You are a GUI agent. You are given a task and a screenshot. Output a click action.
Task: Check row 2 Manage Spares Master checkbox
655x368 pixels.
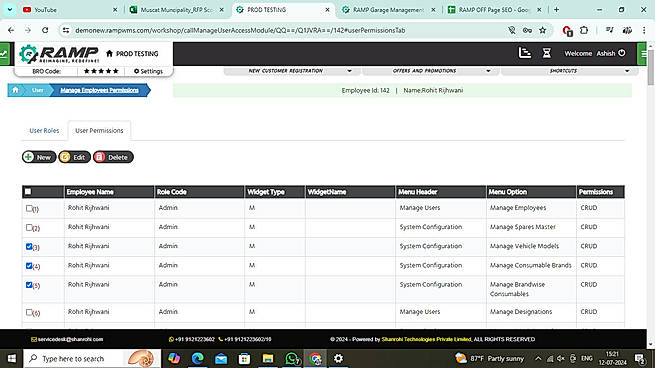(x=29, y=227)
